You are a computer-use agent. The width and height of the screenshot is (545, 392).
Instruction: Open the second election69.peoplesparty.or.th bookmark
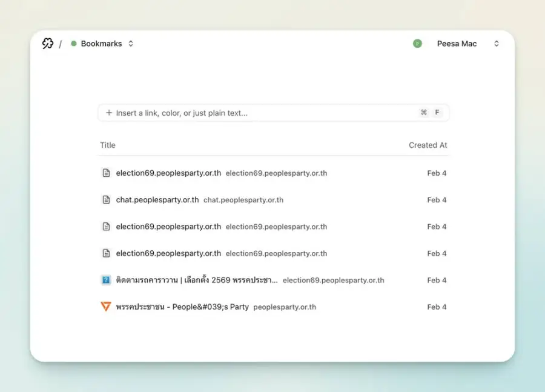click(x=274, y=227)
